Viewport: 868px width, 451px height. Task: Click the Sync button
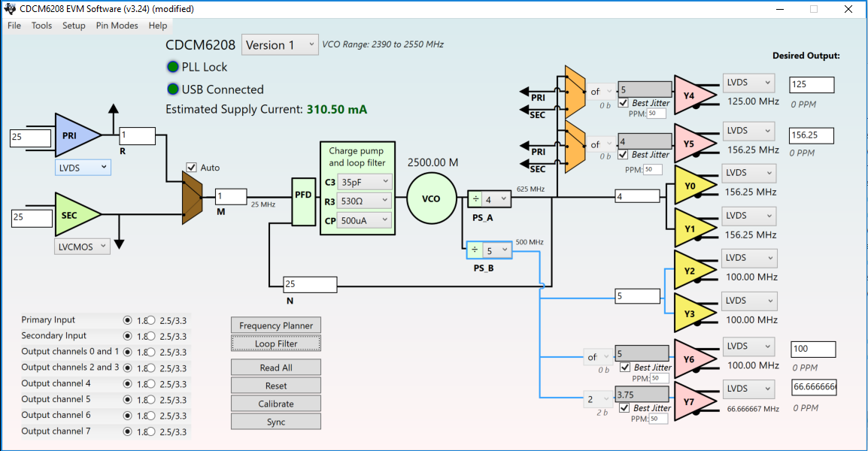(x=276, y=422)
